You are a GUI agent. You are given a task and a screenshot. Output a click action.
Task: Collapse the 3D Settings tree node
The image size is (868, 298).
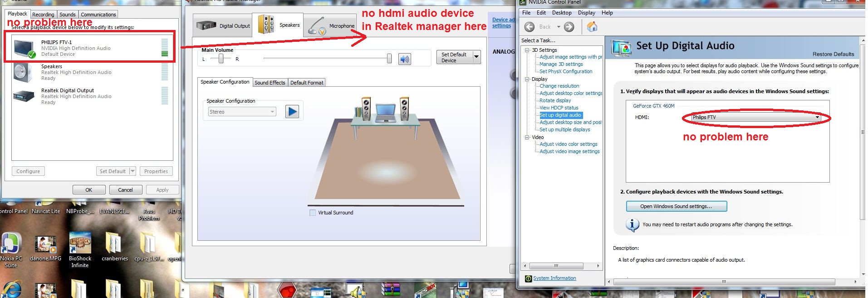tap(527, 50)
